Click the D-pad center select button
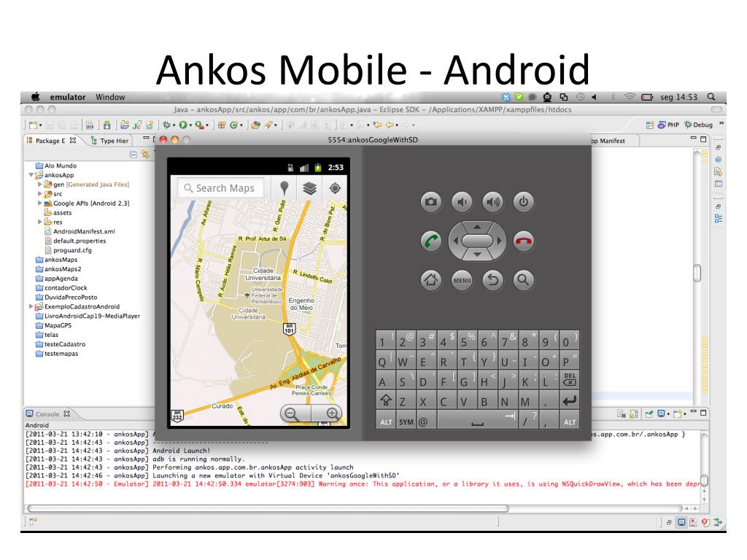 [x=477, y=241]
